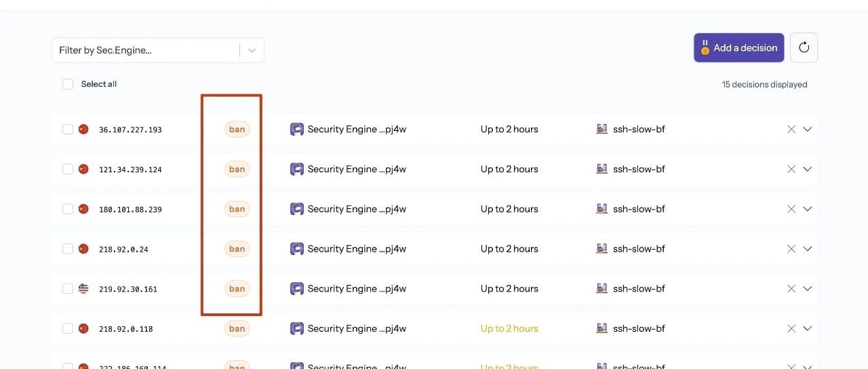Check the box for 36.107.227.193
This screenshot has height=369, width=868.
68,129
